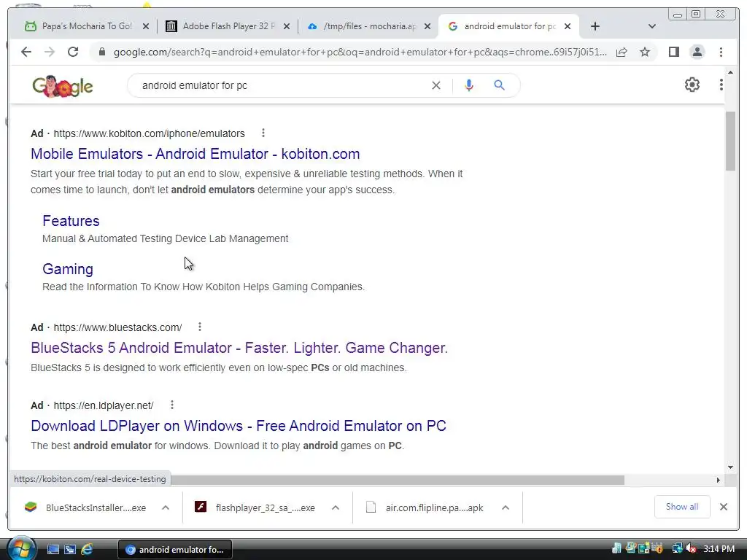Click the horizontal scrollbar thumb
This screenshot has width=747, height=560.
point(398,480)
